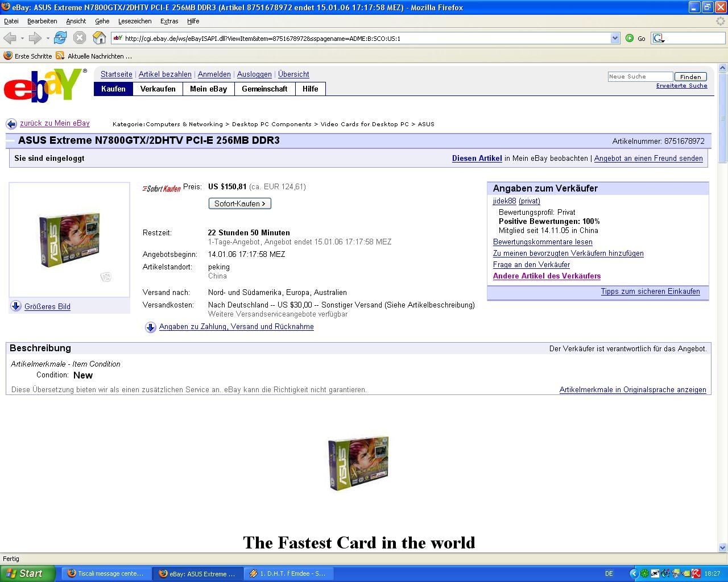728x582 pixels.
Task: Click Frage an den Verkäufer link
Action: pos(531,265)
